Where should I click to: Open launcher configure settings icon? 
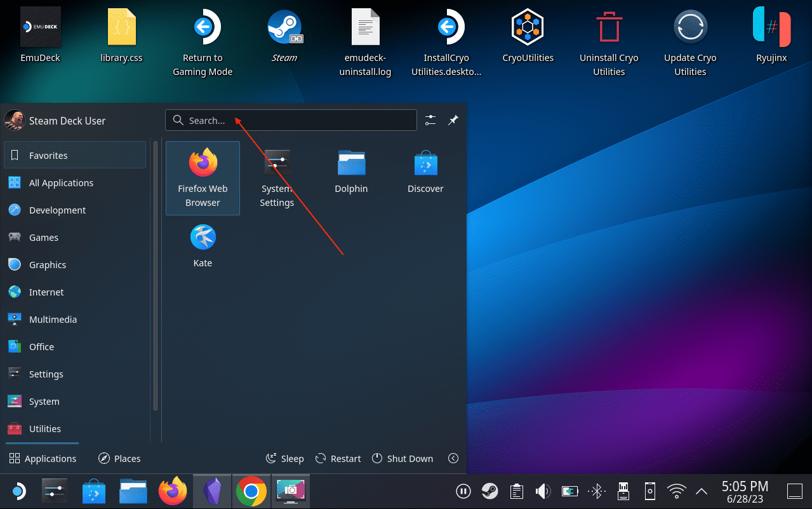click(x=431, y=120)
